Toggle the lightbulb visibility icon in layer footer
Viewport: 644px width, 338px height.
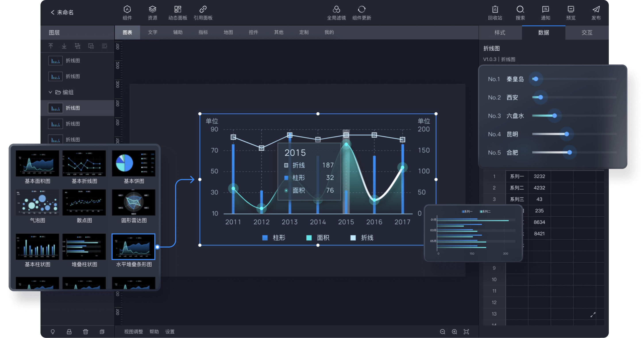pyautogui.click(x=52, y=332)
